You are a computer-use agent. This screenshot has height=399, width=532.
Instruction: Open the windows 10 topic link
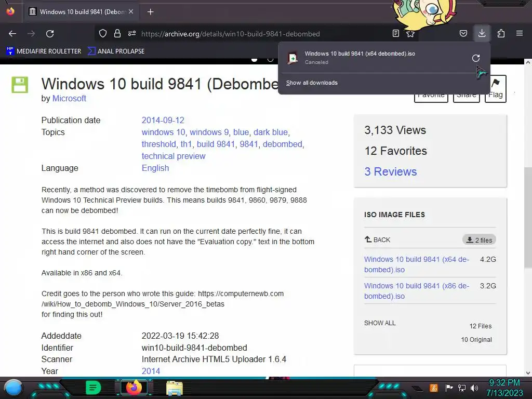click(x=164, y=132)
